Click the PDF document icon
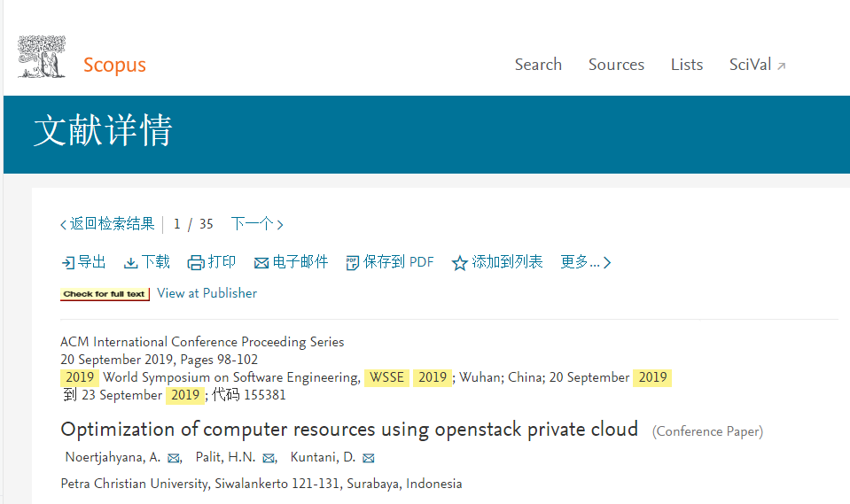 [353, 263]
